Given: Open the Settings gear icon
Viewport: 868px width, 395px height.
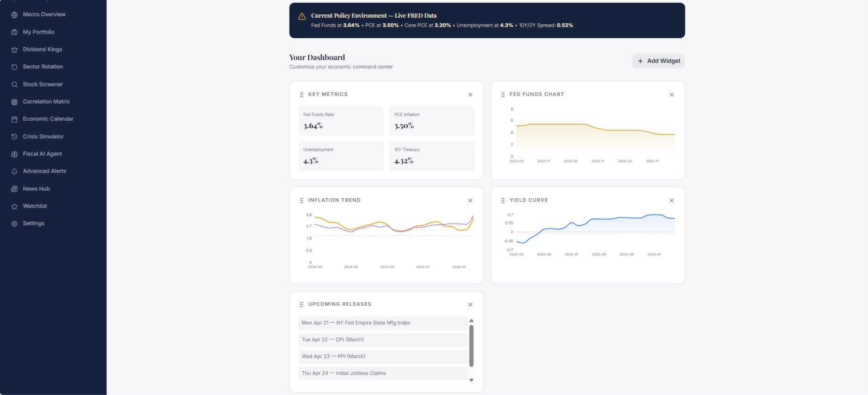Looking at the screenshot, I should [14, 224].
